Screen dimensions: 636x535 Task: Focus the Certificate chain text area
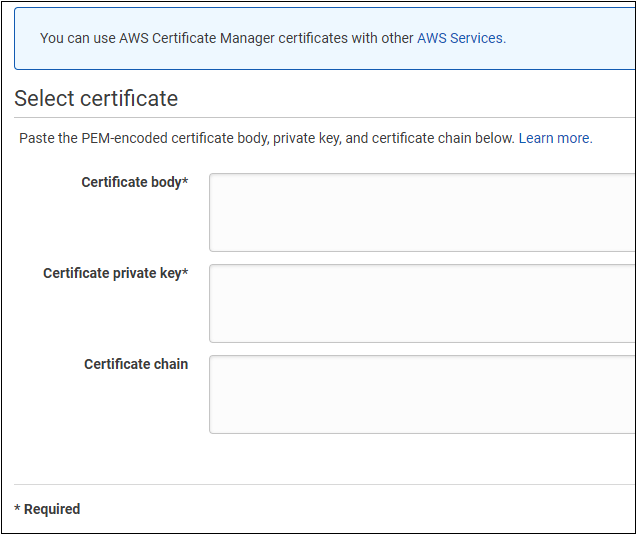422,395
